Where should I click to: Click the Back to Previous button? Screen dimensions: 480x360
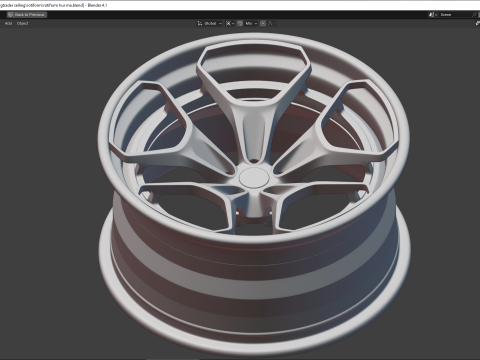point(27,15)
